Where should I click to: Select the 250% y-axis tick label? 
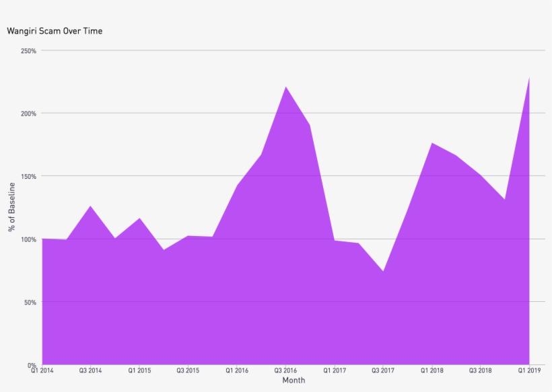pyautogui.click(x=29, y=51)
